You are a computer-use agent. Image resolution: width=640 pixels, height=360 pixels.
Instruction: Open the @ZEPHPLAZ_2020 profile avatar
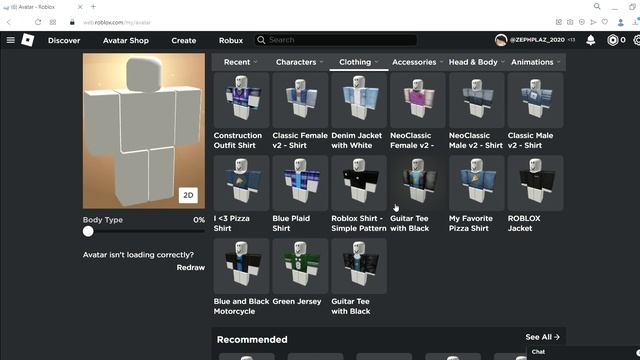coord(501,40)
